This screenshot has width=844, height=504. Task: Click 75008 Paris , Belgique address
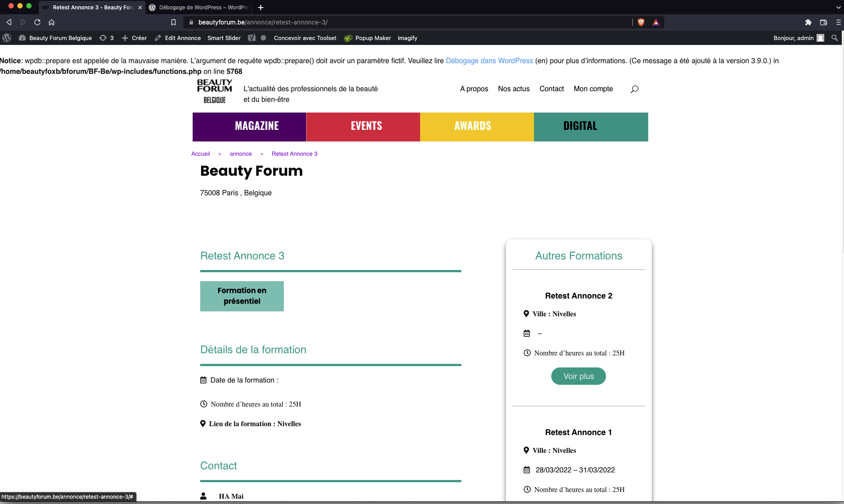click(x=236, y=193)
